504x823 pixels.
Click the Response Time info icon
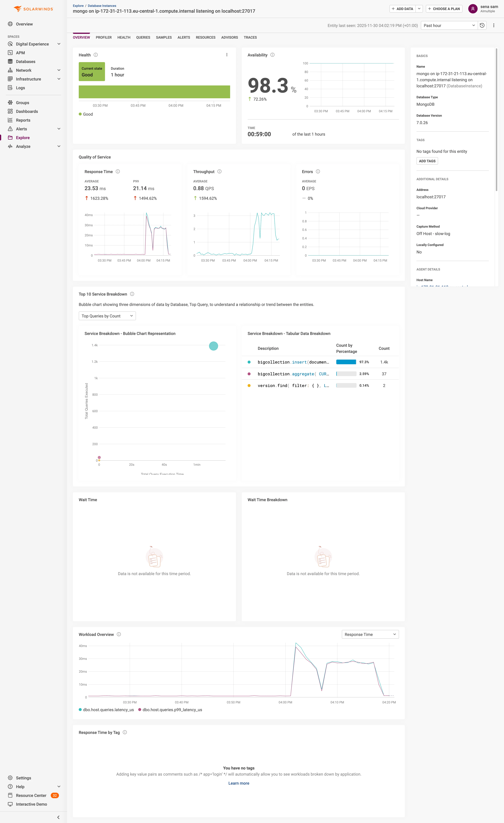tap(118, 172)
